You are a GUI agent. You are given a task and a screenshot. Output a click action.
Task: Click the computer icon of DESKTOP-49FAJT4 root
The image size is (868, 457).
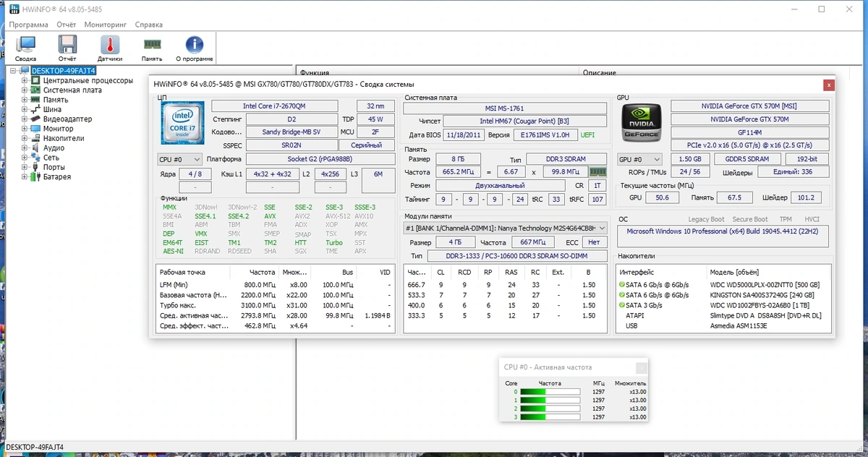pos(25,71)
